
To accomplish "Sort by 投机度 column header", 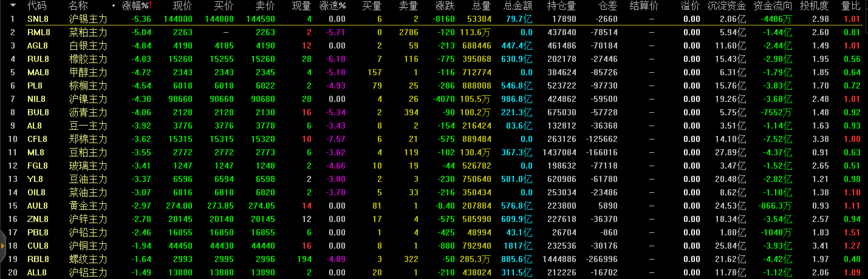I will [815, 6].
